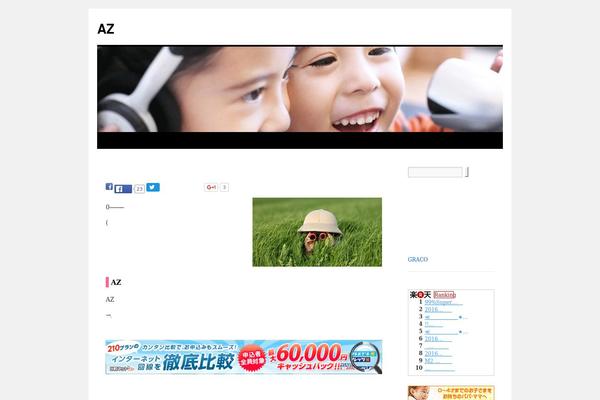Screen dimensions: 600x400
Task: Click the AZ site title in the header
Action: click(x=106, y=29)
